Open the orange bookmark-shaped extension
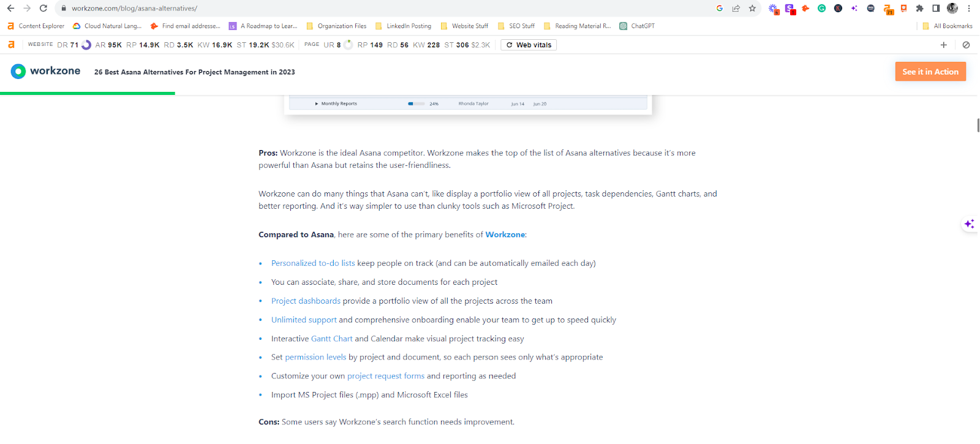The image size is (980, 444). pos(904,9)
